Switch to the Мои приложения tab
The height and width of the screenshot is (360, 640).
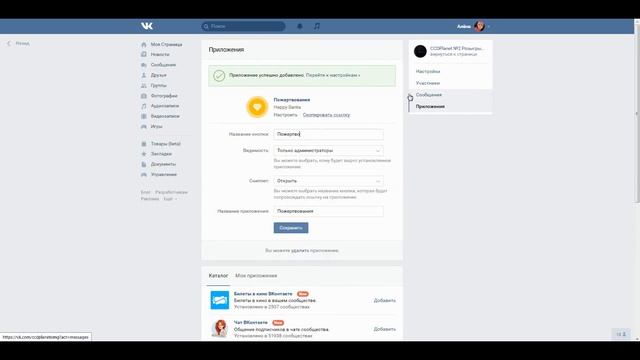[x=256, y=276]
